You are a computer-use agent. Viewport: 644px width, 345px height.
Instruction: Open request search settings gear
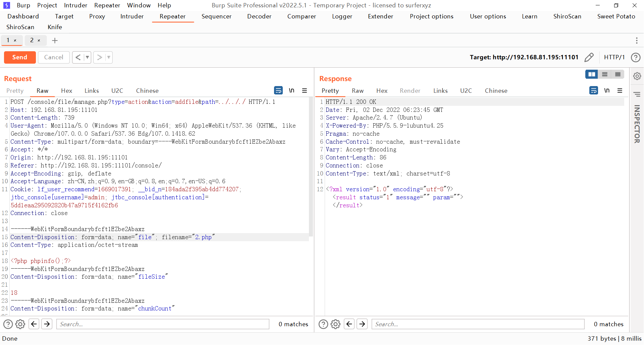20,324
